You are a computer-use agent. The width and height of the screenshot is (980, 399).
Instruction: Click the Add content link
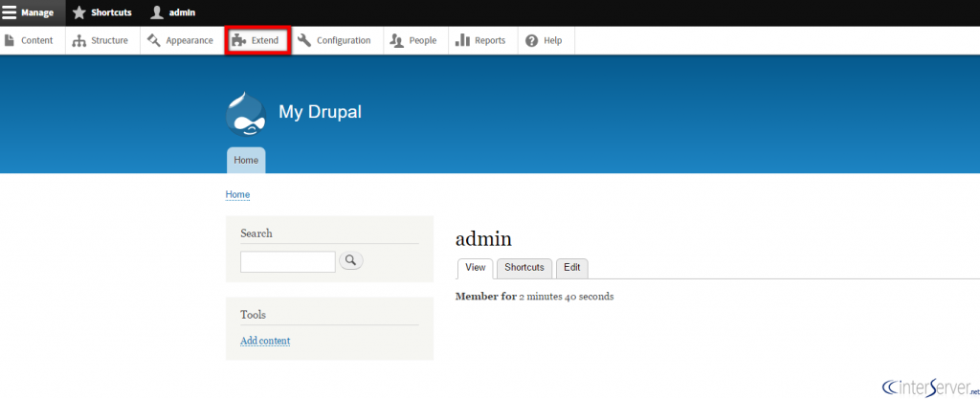click(x=265, y=341)
